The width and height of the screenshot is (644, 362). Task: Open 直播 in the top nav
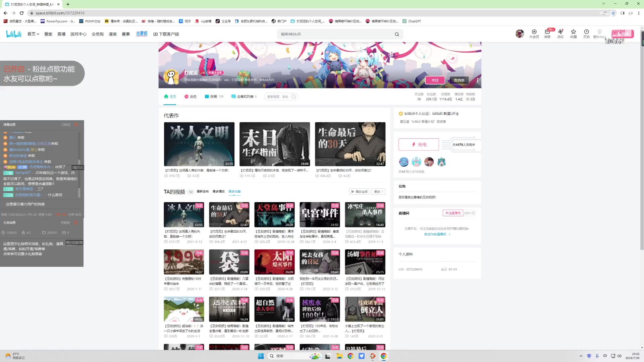click(61, 34)
